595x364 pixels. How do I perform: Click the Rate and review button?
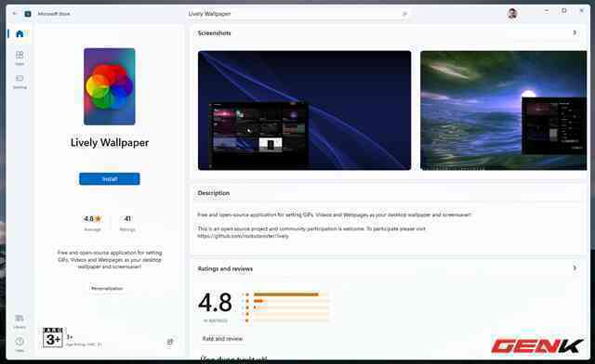pos(222,339)
